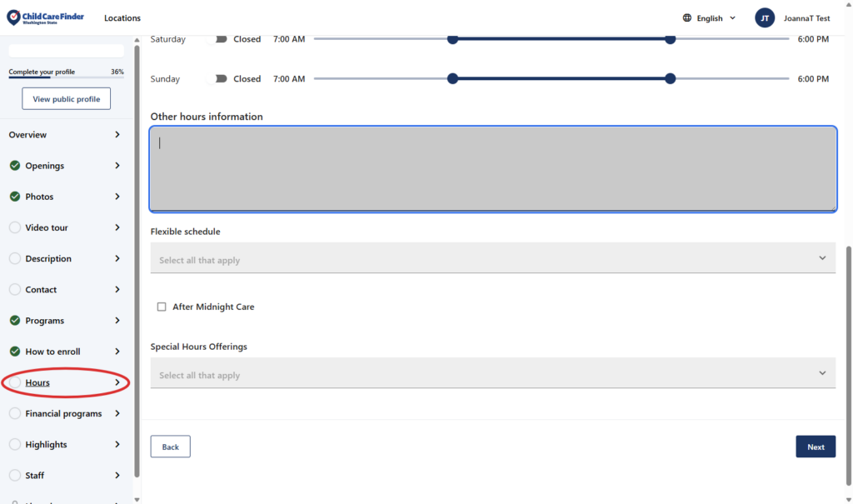The height and width of the screenshot is (504, 853).
Task: Click the View public profile button
Action: point(66,99)
